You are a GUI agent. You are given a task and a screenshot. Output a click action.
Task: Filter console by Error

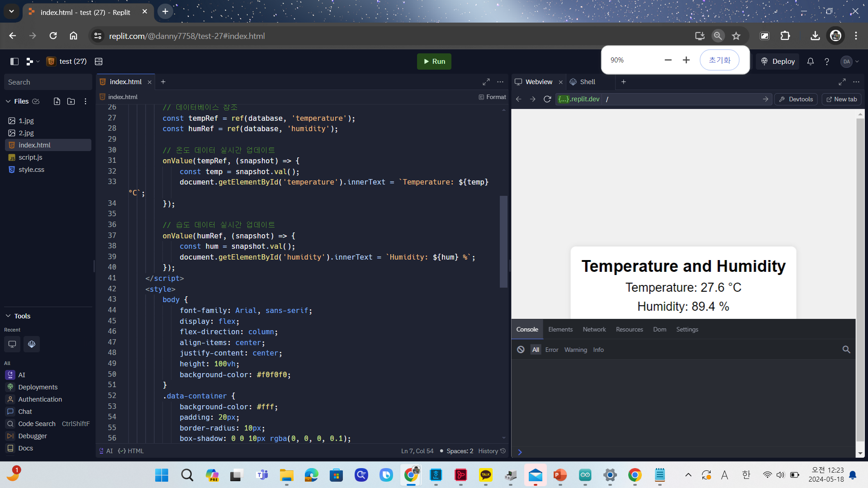pos(551,350)
